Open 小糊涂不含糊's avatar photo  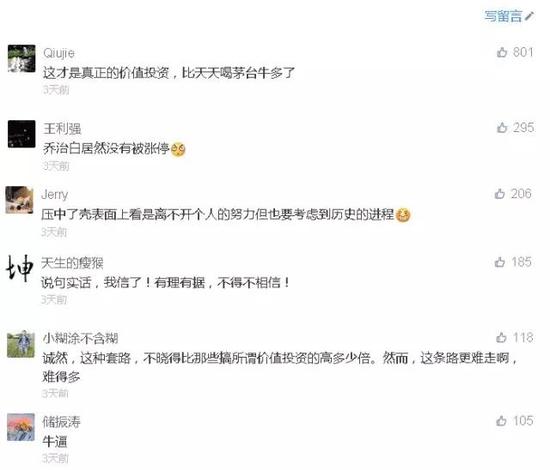pyautogui.click(x=21, y=344)
